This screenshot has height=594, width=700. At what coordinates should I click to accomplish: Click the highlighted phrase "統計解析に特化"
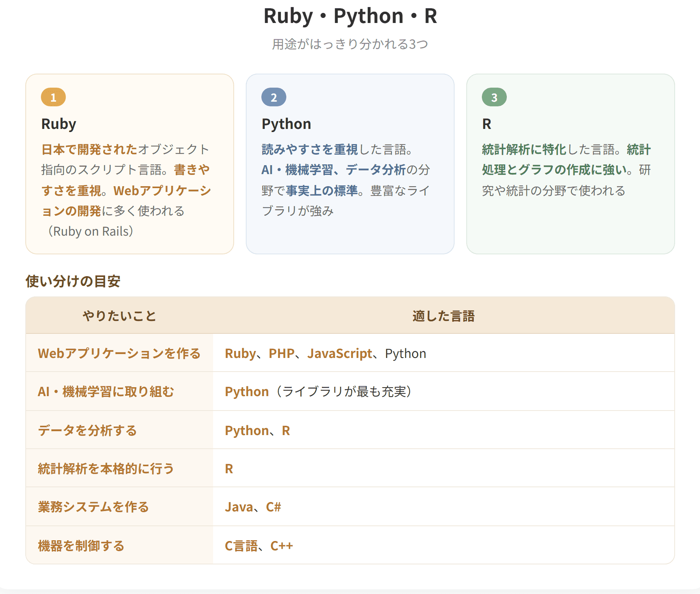[524, 149]
